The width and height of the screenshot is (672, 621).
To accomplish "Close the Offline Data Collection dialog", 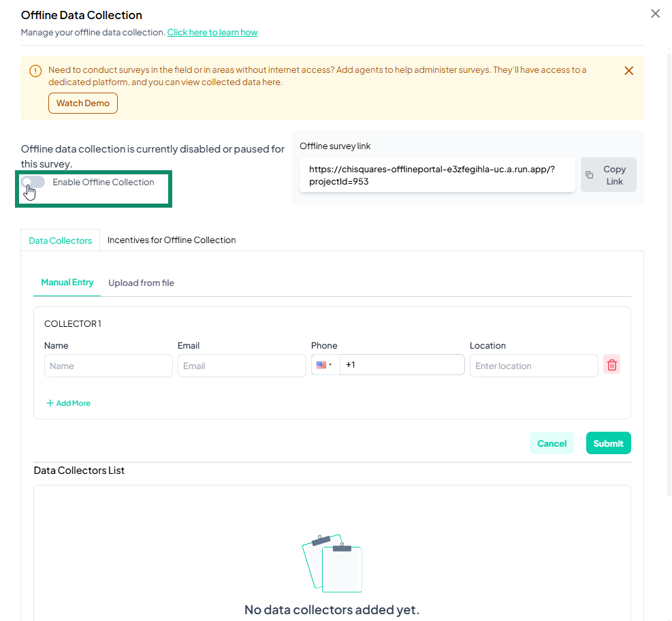I will point(655,14).
